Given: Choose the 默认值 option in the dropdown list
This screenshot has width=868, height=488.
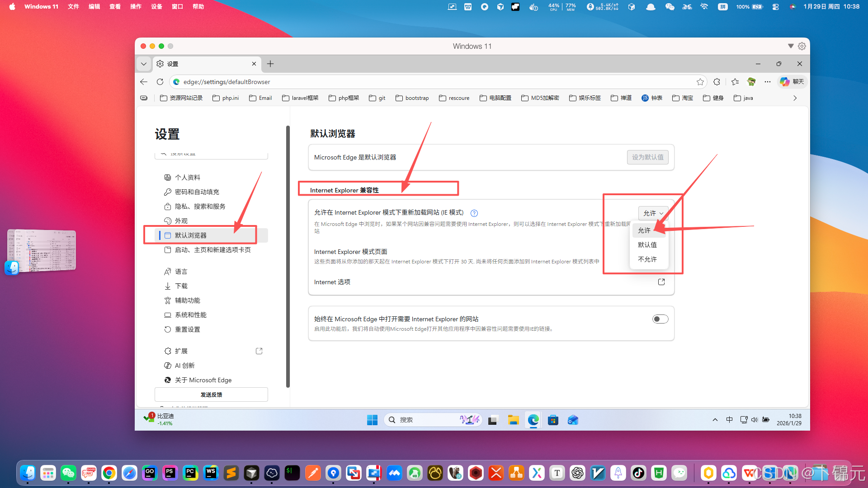Looking at the screenshot, I should (x=647, y=245).
